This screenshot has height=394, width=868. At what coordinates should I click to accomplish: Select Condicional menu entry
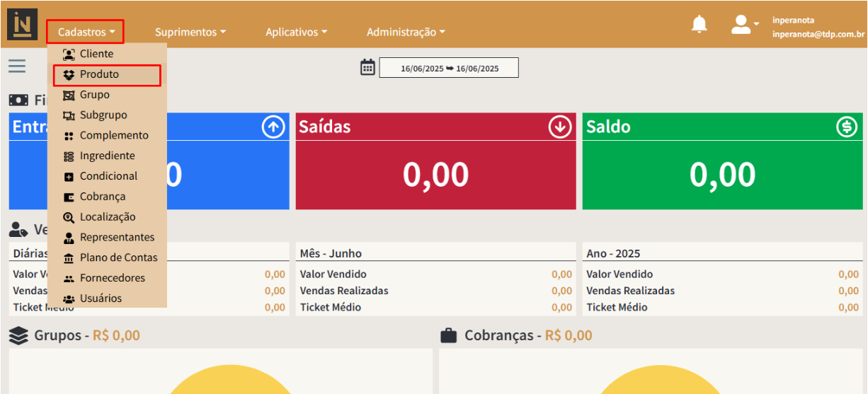pos(108,176)
